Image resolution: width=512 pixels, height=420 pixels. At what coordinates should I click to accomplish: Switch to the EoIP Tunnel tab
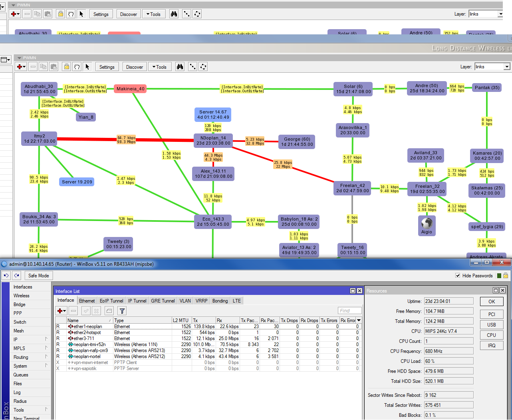click(x=111, y=301)
